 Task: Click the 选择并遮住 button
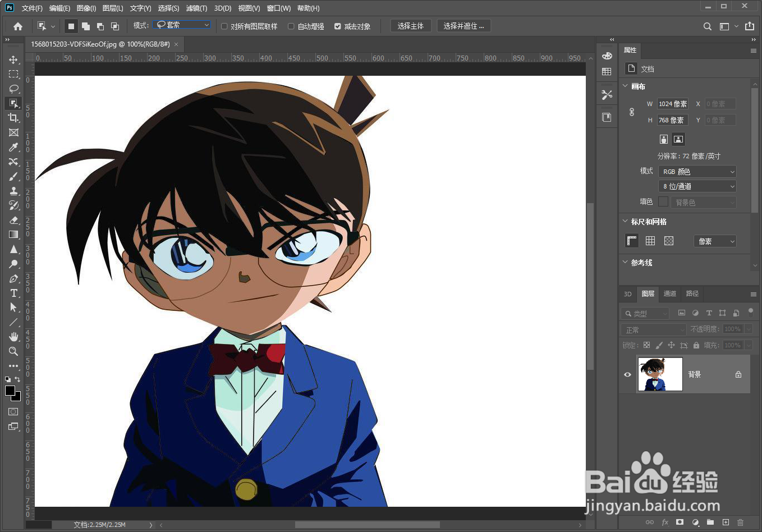click(x=463, y=26)
